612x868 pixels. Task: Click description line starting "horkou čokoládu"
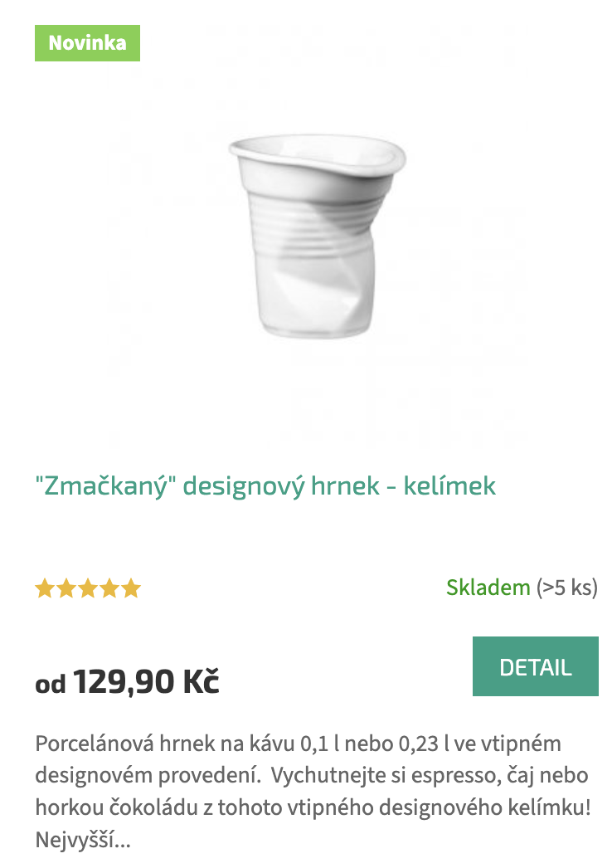pos(313,807)
